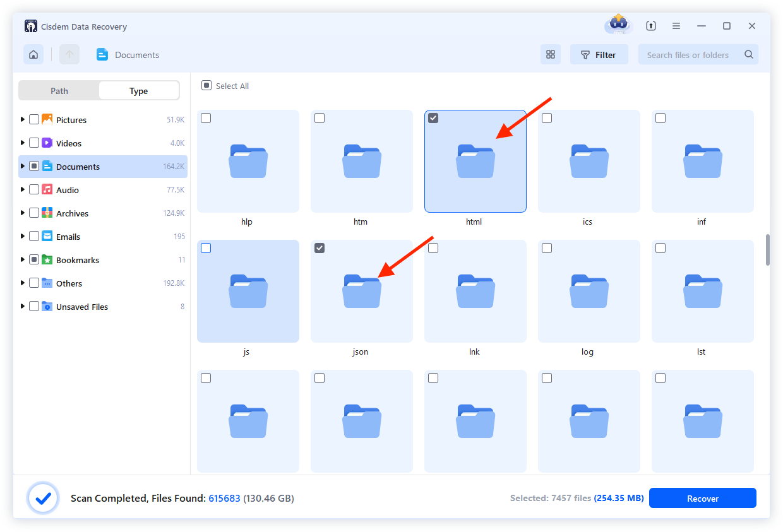Expand the Videos tree node
Screen dimensions: 783x532
pos(23,143)
